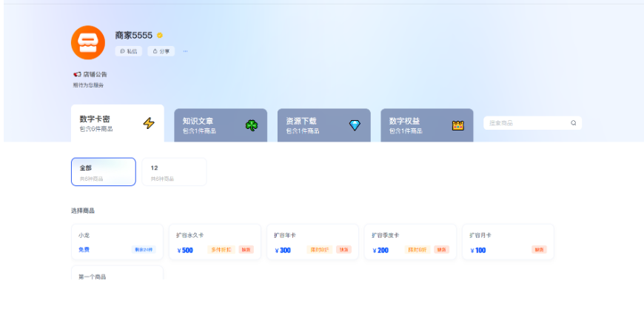Click the lightning bolt icon on 数字卡密
Viewport: 644px width, 318px height.
pos(149,124)
